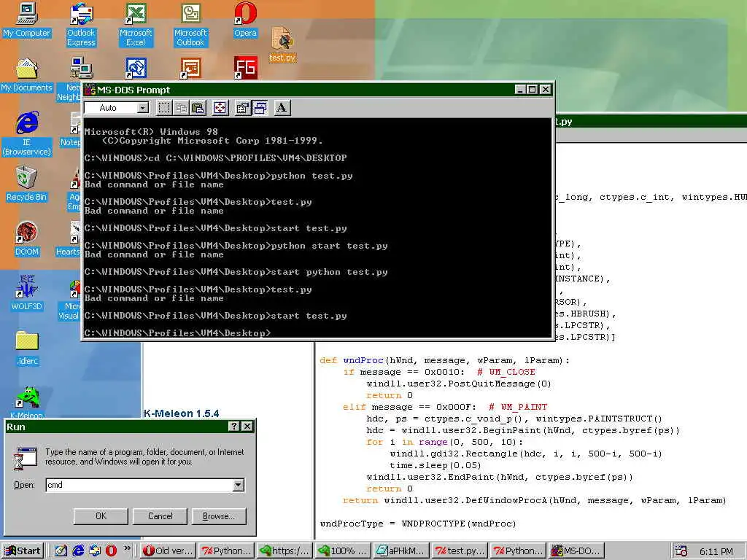The height and width of the screenshot is (560, 747).
Task: Switch to the aPHkM... Notepad taskbar button
Action: pyautogui.click(x=402, y=551)
